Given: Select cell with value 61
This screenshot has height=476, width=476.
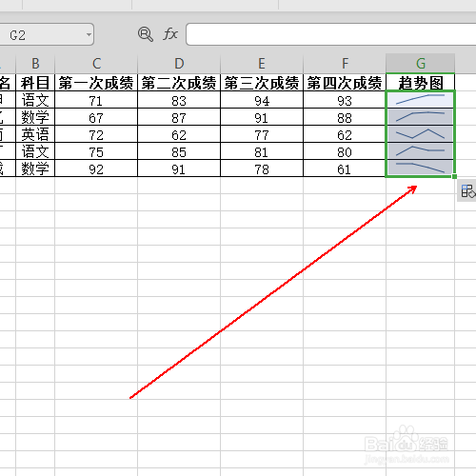Looking at the screenshot, I should point(345,169).
